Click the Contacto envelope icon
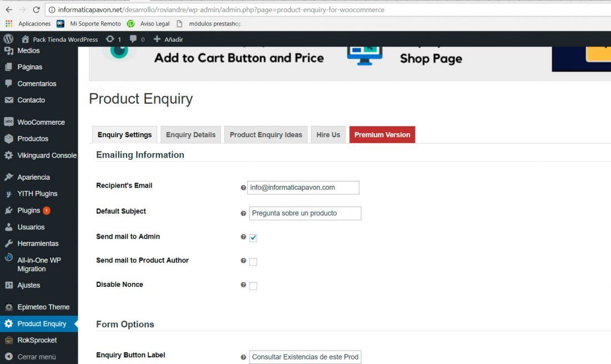 coord(8,100)
